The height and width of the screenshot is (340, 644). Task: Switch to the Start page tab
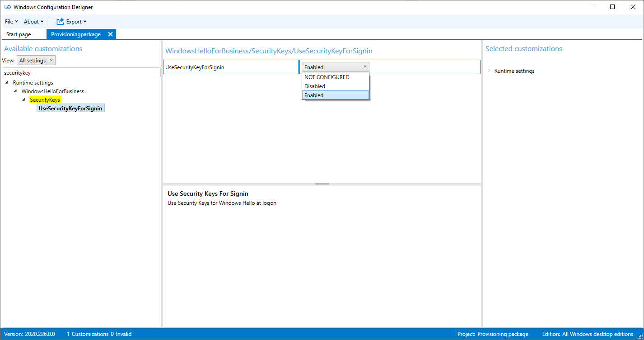(19, 34)
